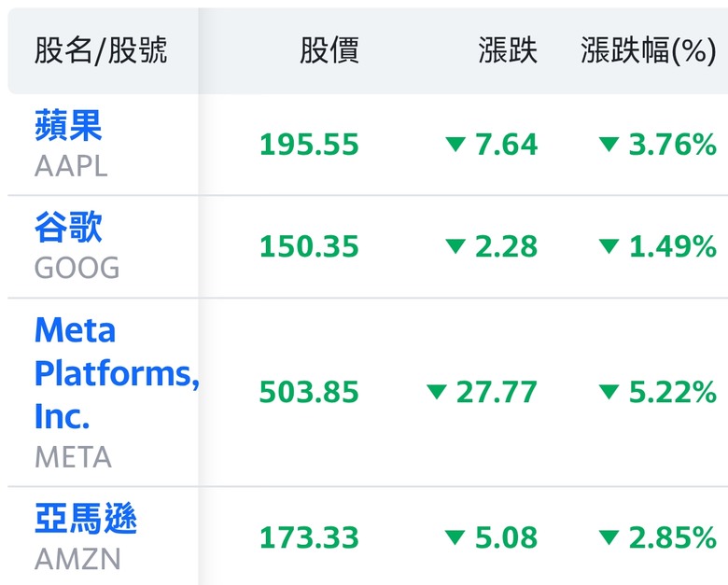Open the Meta Platforms, Inc. link

tap(117, 373)
